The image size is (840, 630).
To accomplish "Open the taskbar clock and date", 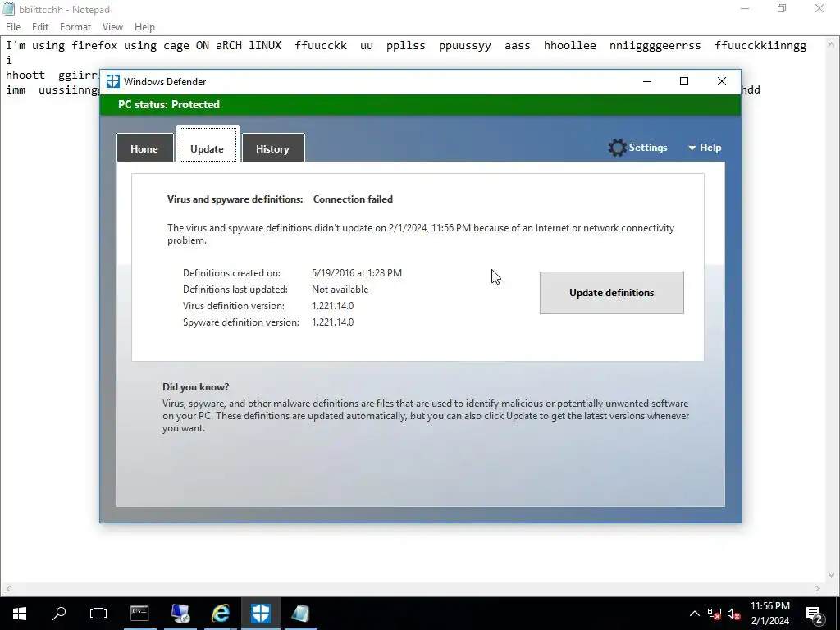I will 769,614.
